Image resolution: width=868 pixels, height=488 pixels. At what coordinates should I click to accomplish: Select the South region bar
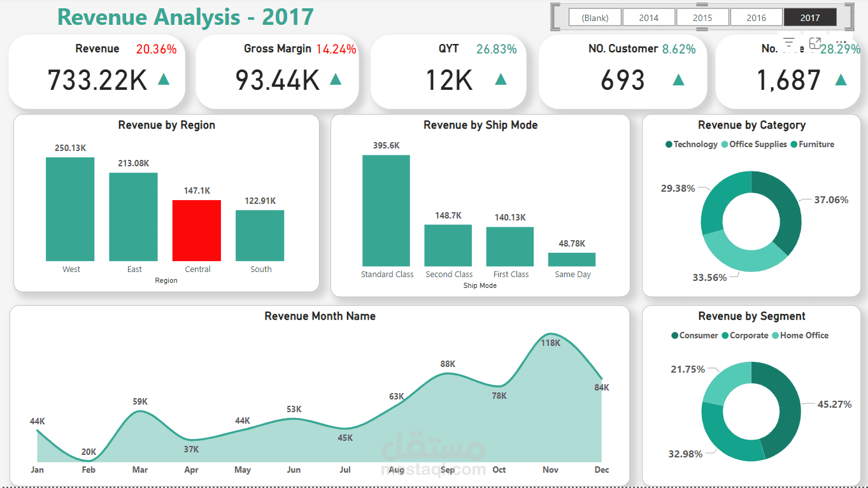(x=260, y=236)
